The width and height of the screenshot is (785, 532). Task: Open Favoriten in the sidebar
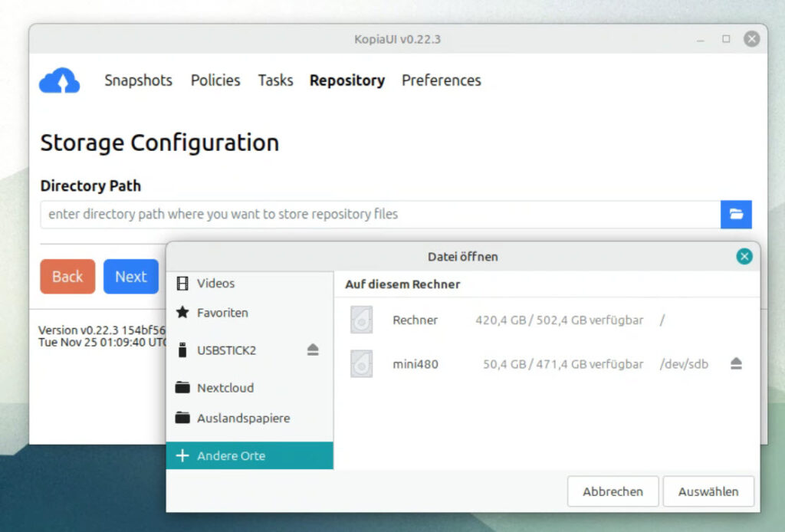point(222,313)
